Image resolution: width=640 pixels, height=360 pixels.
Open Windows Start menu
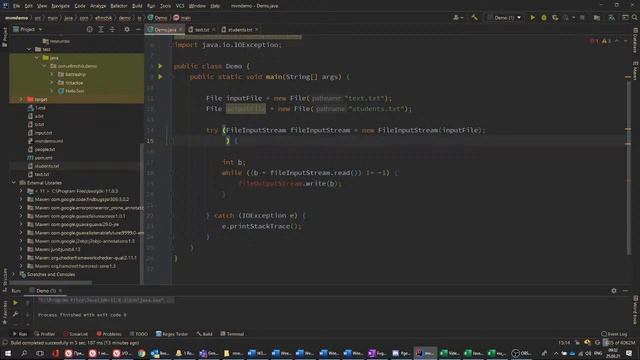tap(7, 353)
